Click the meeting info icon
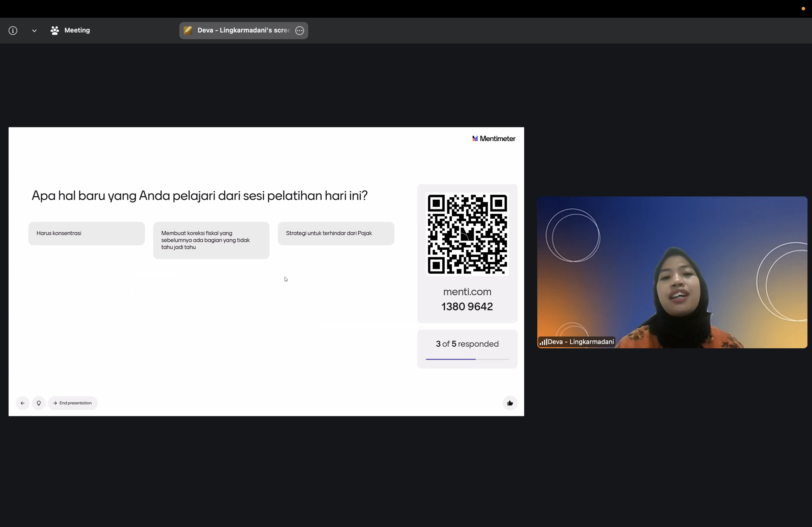 click(13, 31)
